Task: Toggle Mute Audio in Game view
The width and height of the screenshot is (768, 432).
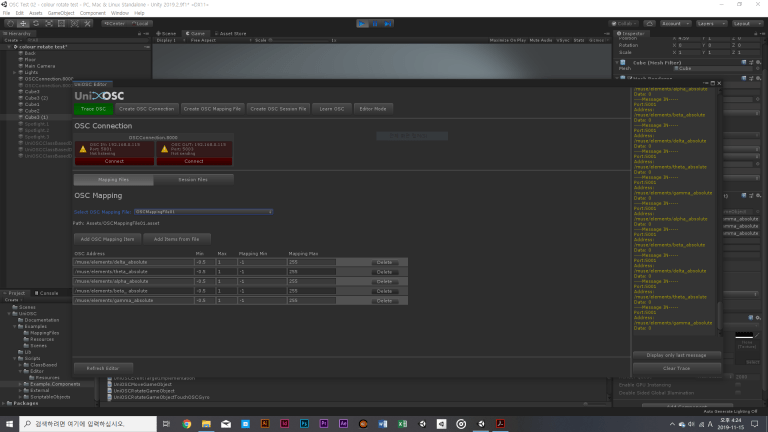Action: click(x=541, y=40)
